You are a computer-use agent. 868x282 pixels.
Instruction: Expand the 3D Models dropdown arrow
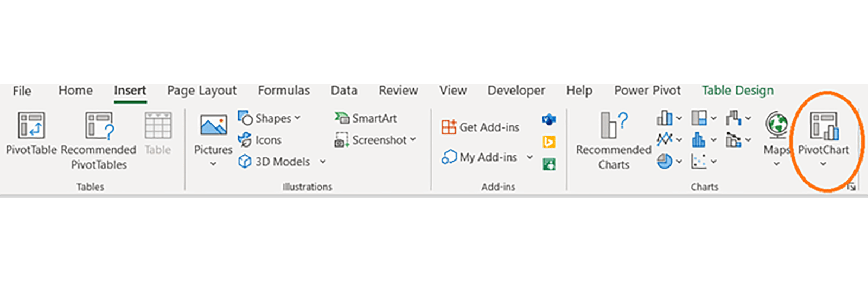point(323,162)
